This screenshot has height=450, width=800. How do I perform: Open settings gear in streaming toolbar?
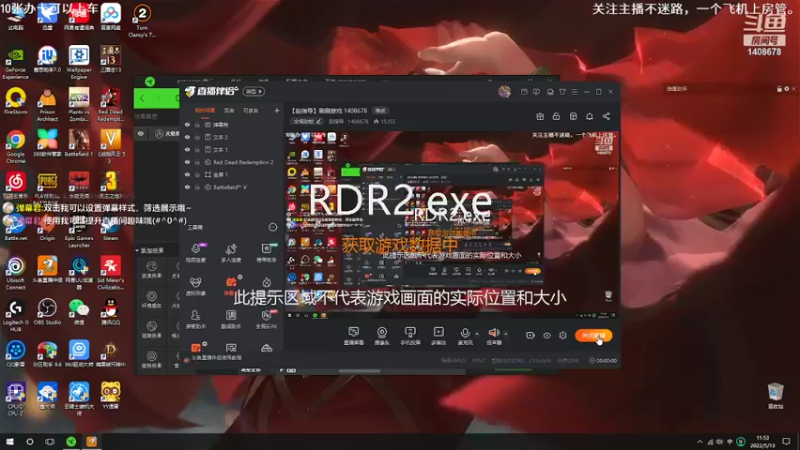tap(563, 335)
